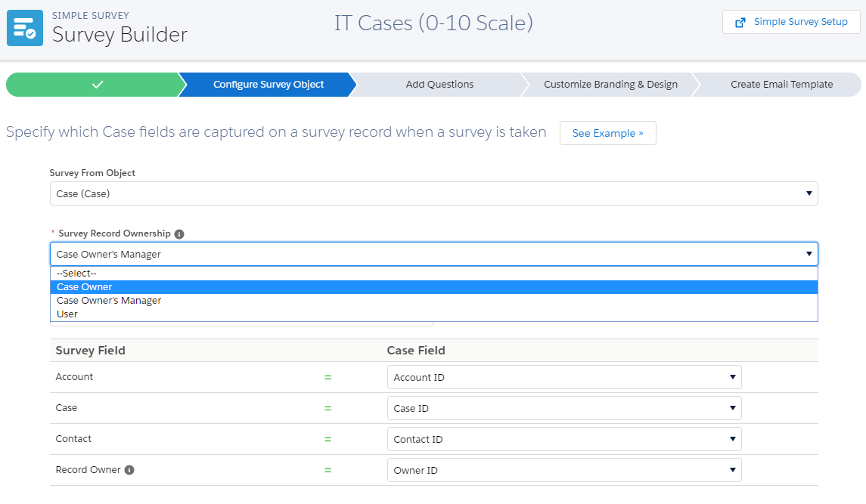Click the Simple Survey Setup button
Viewport: 866px width, 504px height.
click(791, 22)
